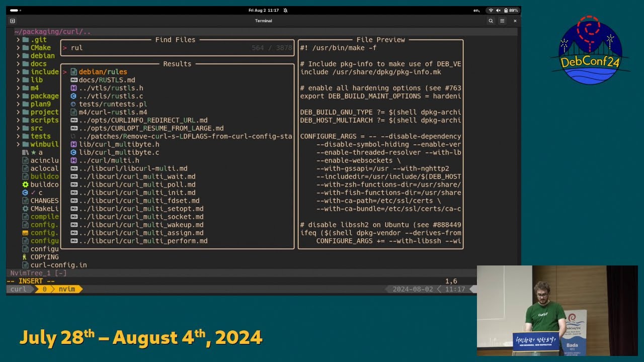Open the clock and calendar menu

click(264, 10)
